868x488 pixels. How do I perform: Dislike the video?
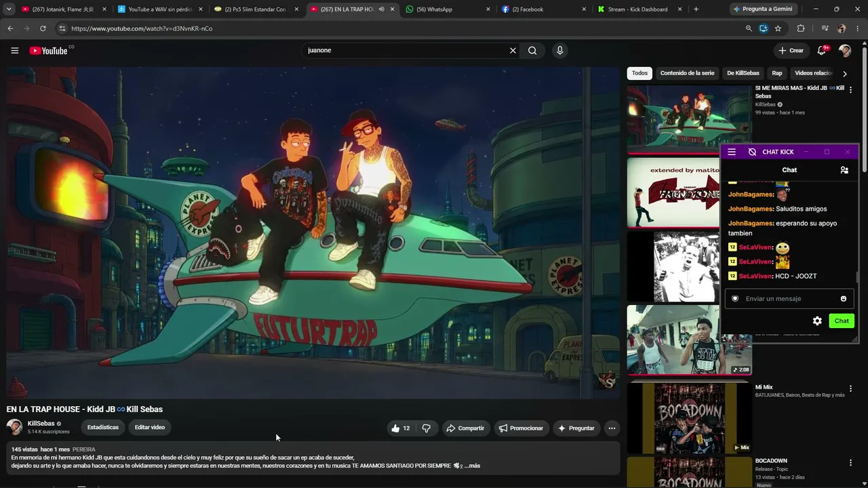[427, 428]
